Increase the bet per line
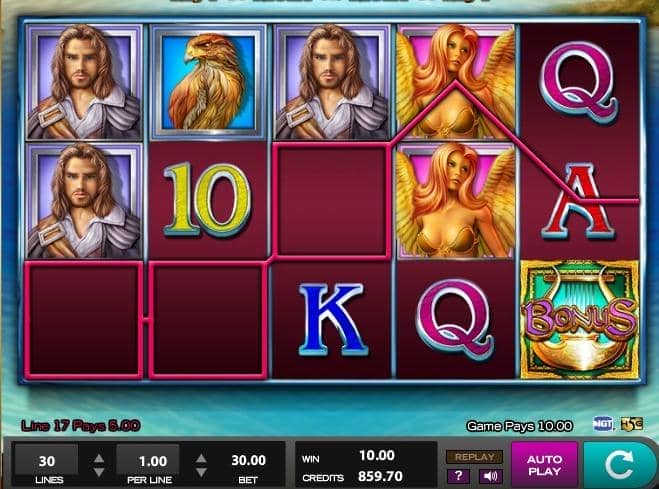 coord(201,458)
